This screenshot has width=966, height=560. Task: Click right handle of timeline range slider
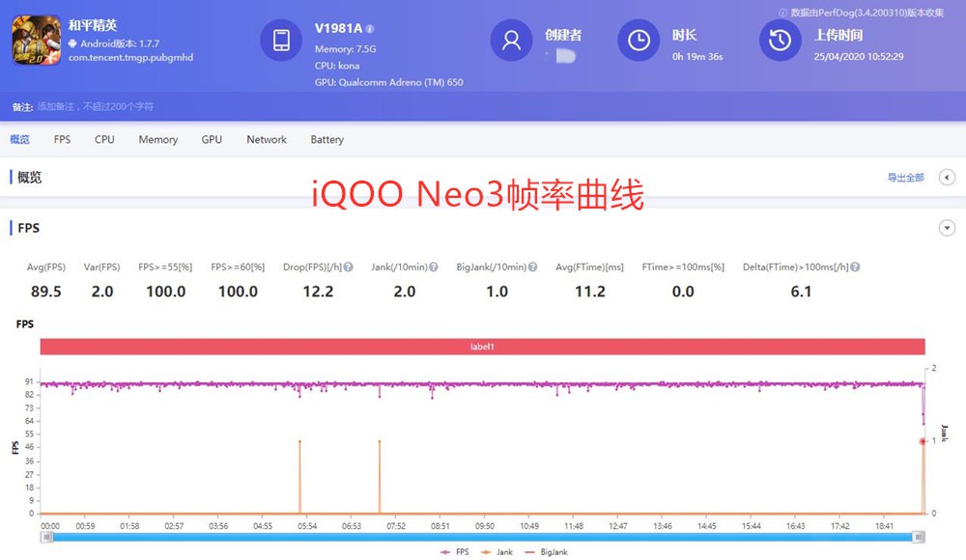click(919, 537)
